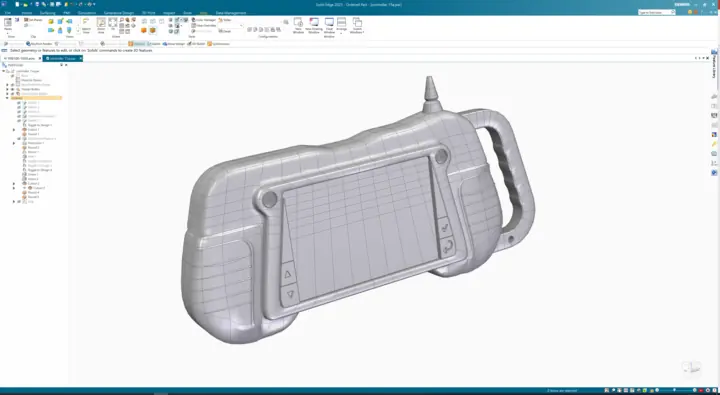This screenshot has height=395, width=720.
Task: Expand the Cutout 1 feature node
Action: [x=14, y=130]
